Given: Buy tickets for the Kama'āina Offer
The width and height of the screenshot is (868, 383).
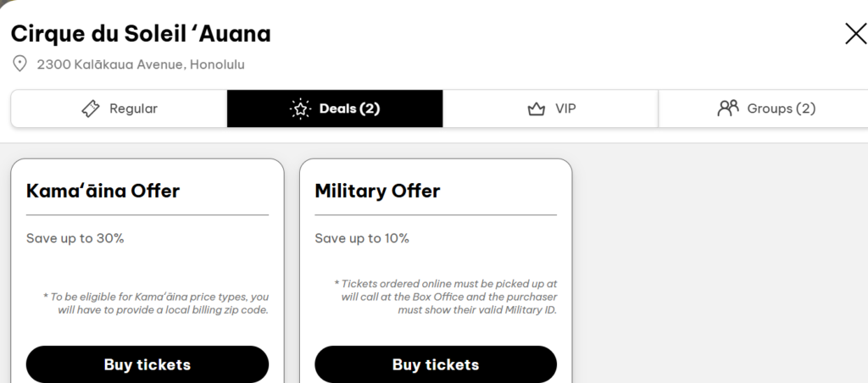Looking at the screenshot, I should (x=147, y=364).
